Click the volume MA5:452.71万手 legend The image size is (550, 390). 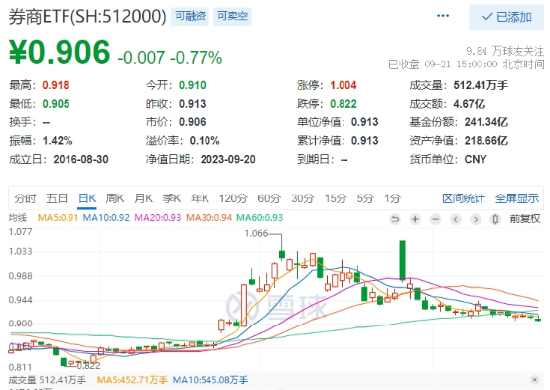tap(132, 380)
